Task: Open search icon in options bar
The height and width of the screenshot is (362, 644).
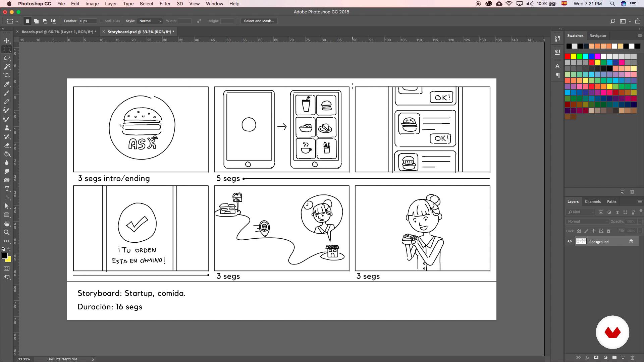Action: coord(612,21)
